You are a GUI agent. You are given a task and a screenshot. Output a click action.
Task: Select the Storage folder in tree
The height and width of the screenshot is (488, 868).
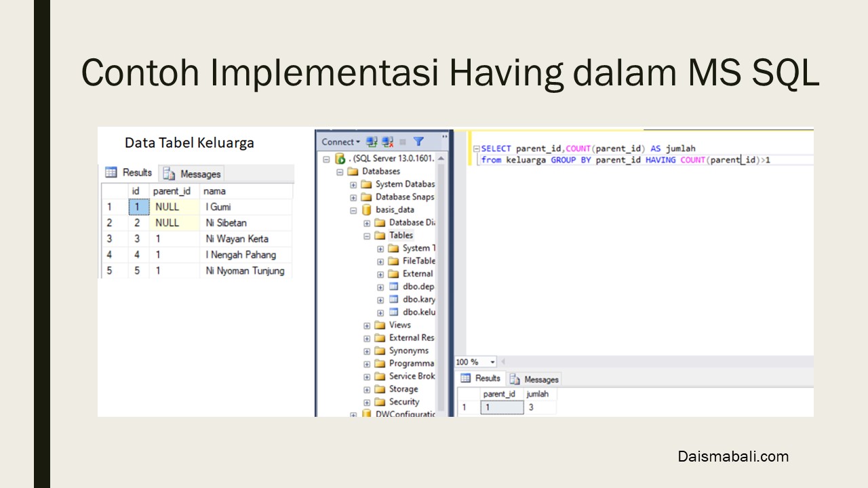coord(403,389)
